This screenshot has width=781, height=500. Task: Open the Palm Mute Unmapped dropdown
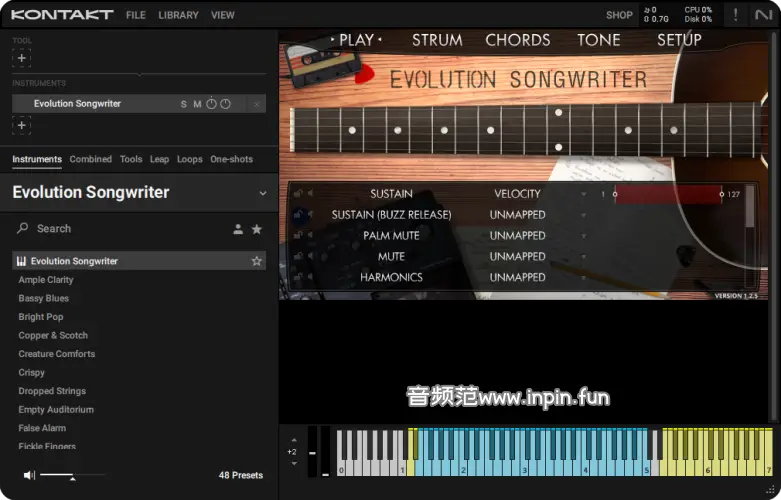[584, 236]
